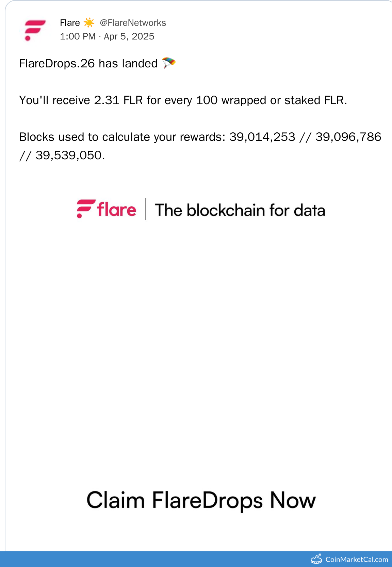Click the pink 'flare' wordmark

pos(116,209)
